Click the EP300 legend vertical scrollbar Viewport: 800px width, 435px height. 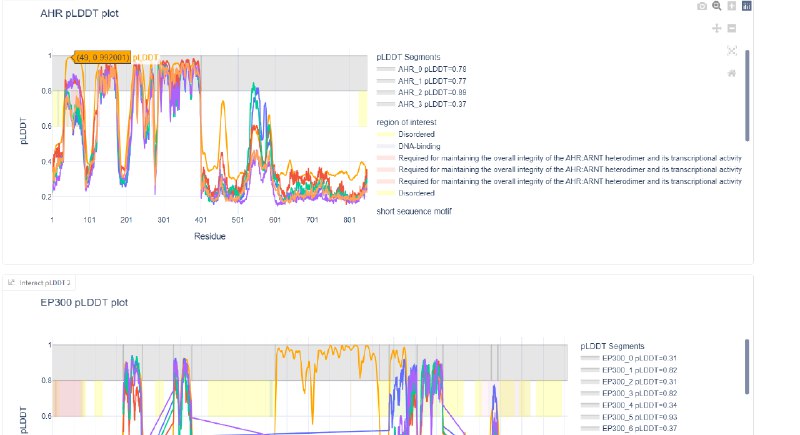coord(747,366)
